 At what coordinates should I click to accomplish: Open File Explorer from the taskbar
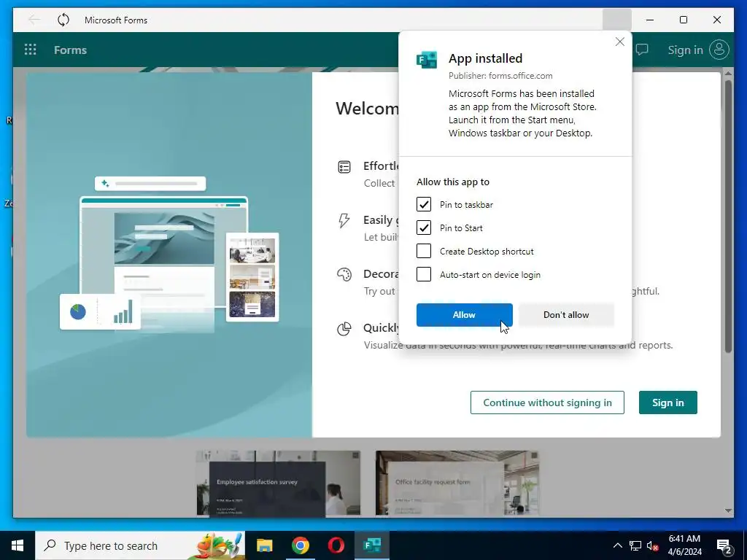(x=264, y=545)
